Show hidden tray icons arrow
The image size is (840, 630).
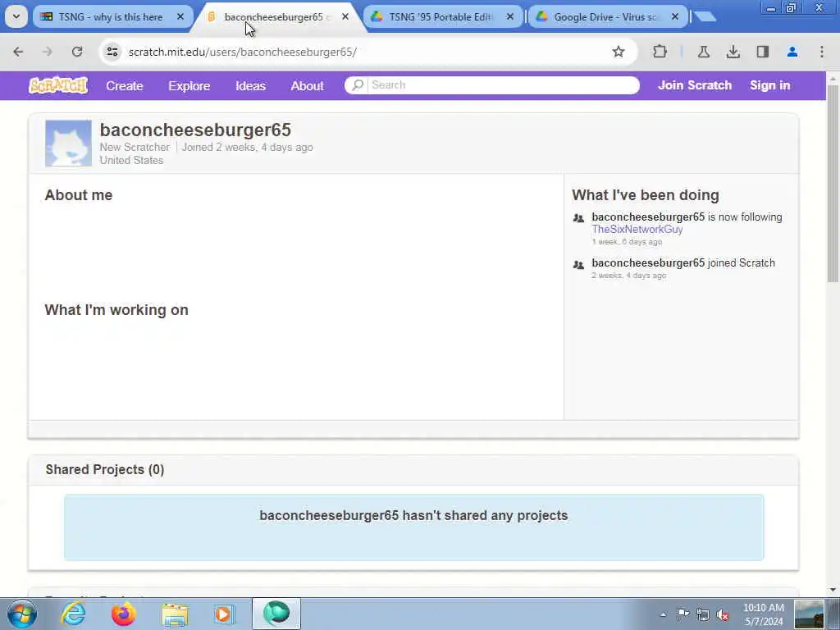coord(663,614)
